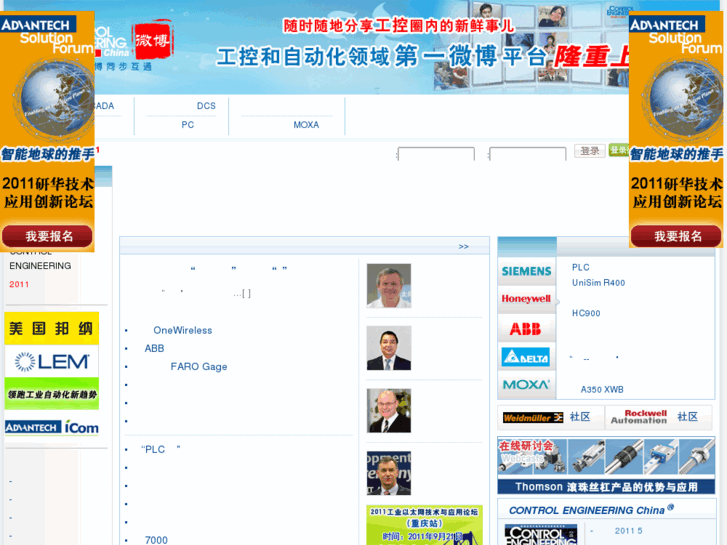Click the 登录 login button
The height and width of the screenshot is (545, 727).
tap(590, 151)
